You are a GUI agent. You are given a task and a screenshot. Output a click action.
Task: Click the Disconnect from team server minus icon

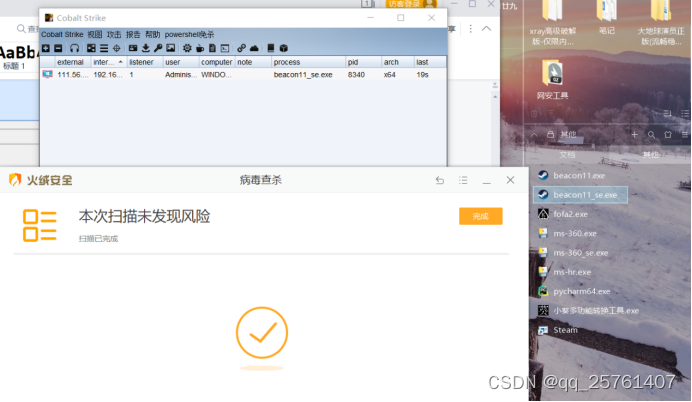(58, 48)
